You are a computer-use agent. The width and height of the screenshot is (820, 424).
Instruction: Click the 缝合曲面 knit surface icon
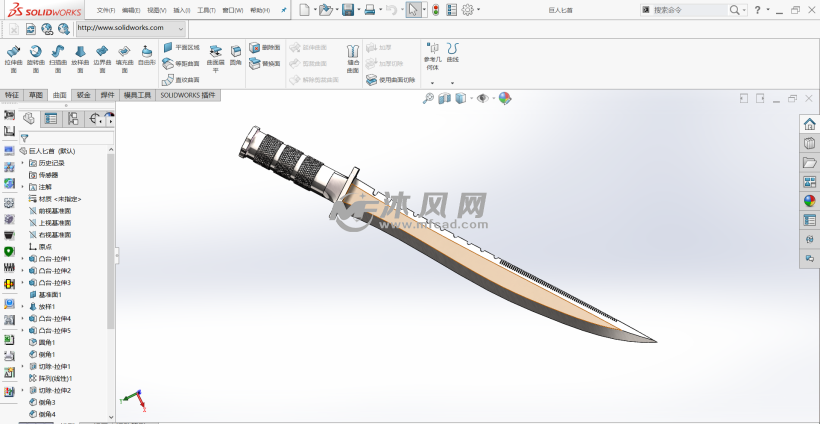(x=352, y=58)
